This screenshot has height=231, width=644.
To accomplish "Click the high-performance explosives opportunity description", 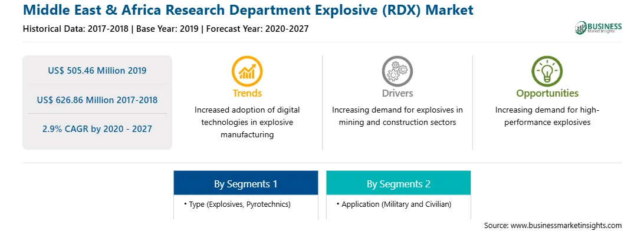I will 547,116.
